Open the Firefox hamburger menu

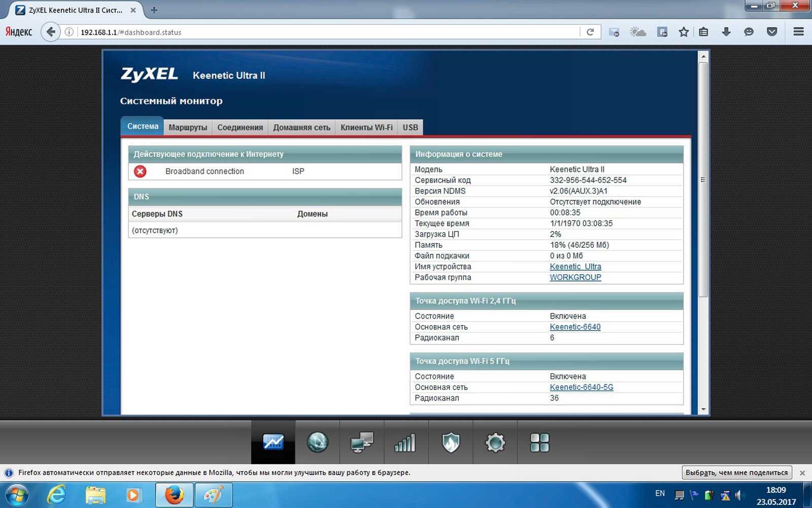798,31
